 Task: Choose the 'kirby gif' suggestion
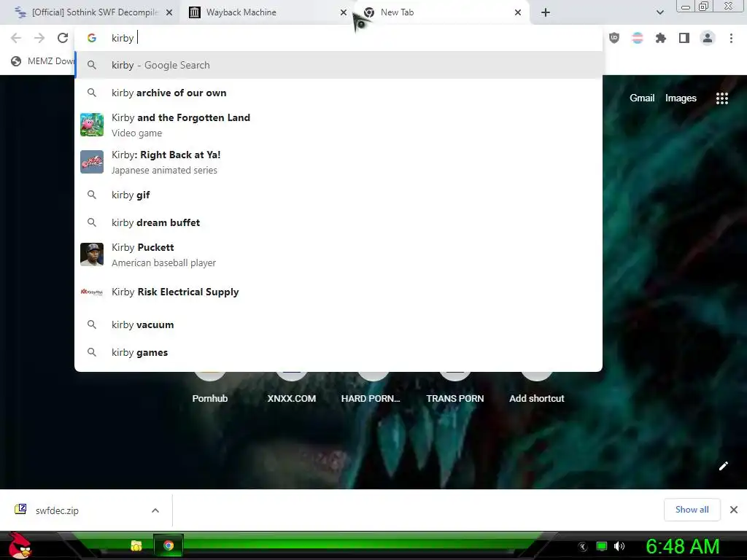pyautogui.click(x=338, y=195)
